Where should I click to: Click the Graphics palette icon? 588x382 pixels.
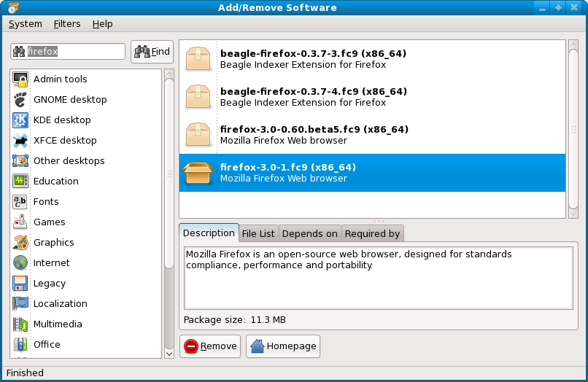coord(20,243)
